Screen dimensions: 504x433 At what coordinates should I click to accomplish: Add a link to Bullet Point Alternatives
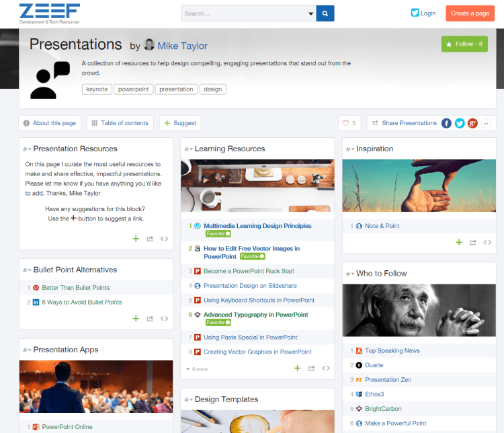pyautogui.click(x=136, y=319)
